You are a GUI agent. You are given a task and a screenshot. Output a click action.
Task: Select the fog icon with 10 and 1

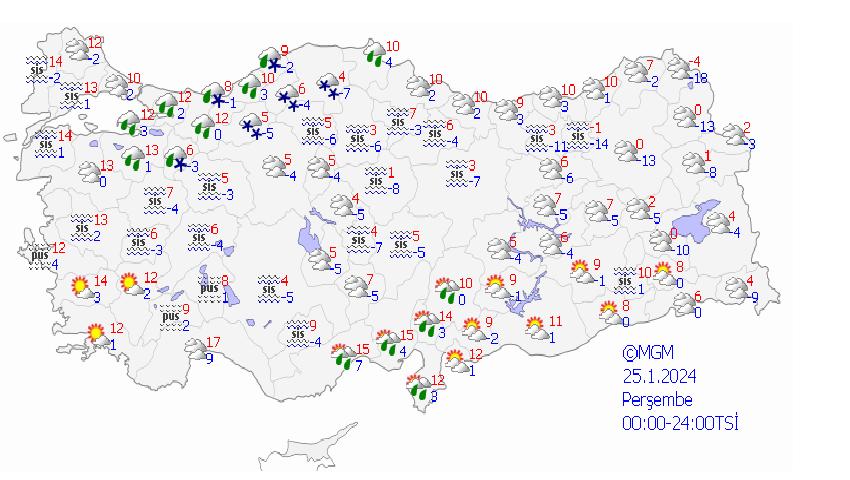(x=625, y=280)
